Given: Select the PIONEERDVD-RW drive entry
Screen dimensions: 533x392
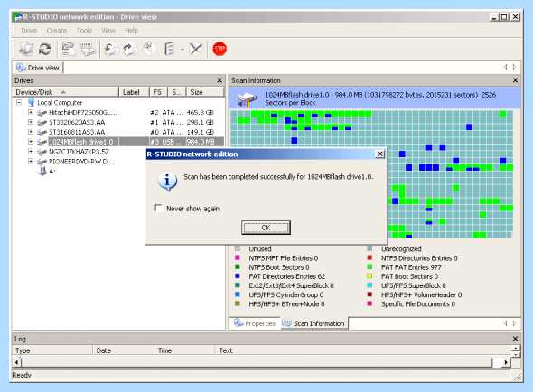Looking at the screenshot, I should 81,162.
